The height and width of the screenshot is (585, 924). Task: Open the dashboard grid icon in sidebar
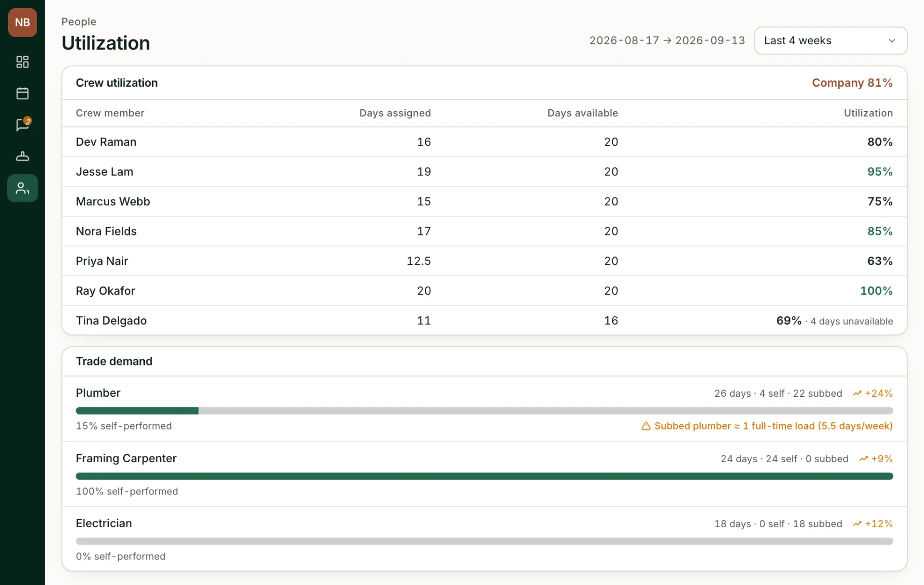pos(22,62)
